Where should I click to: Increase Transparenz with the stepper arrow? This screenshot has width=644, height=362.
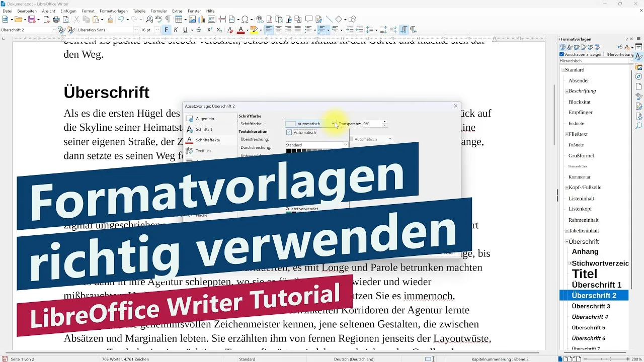(x=385, y=122)
